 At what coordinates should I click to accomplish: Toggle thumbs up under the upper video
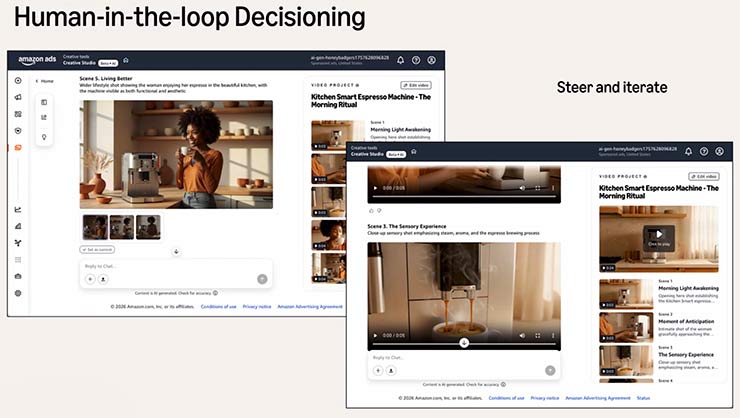point(371,210)
